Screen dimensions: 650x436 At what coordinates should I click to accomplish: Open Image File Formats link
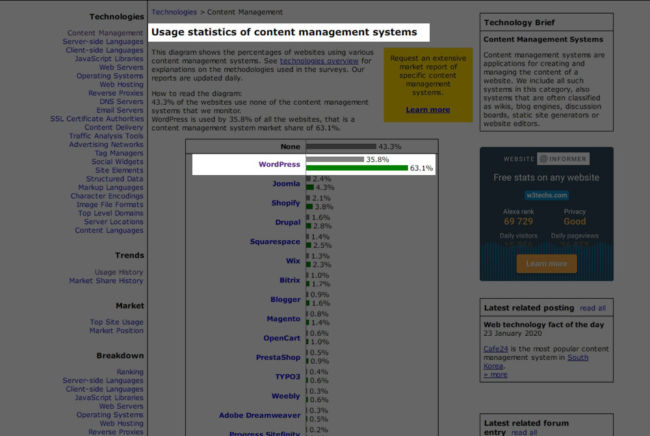(x=110, y=204)
